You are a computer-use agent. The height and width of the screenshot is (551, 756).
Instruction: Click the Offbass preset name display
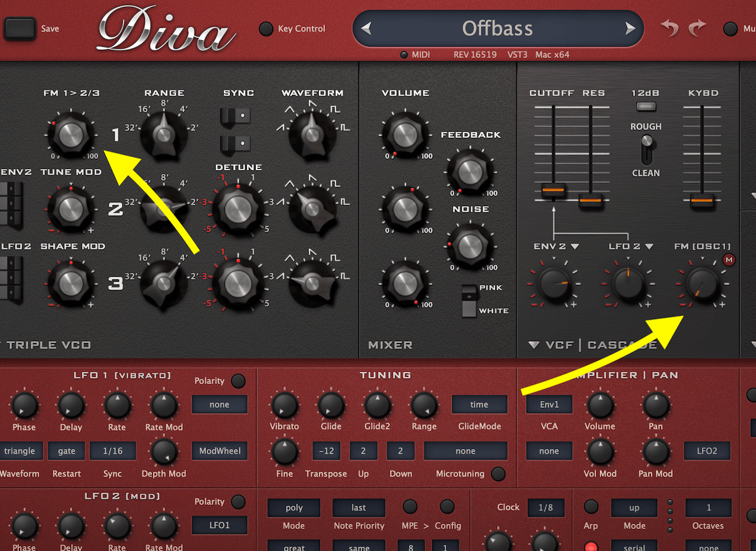498,28
